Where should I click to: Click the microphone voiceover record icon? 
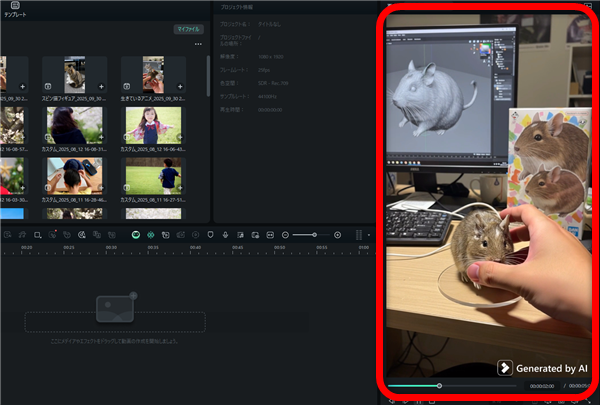(226, 234)
